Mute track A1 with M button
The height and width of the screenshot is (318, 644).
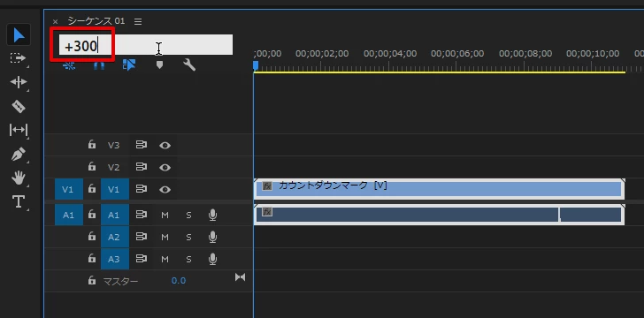165,215
